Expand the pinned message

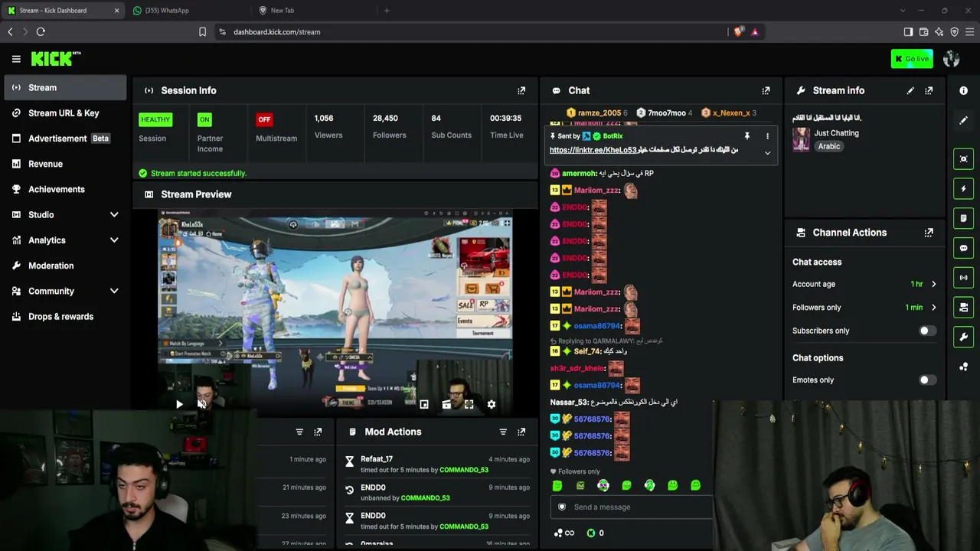[x=767, y=153]
